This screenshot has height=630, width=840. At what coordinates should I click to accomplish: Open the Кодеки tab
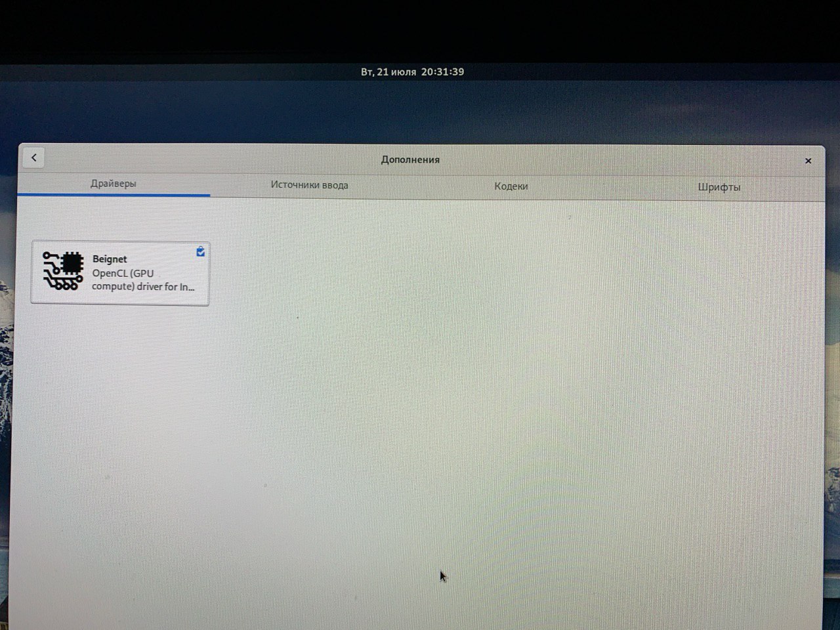click(x=511, y=186)
